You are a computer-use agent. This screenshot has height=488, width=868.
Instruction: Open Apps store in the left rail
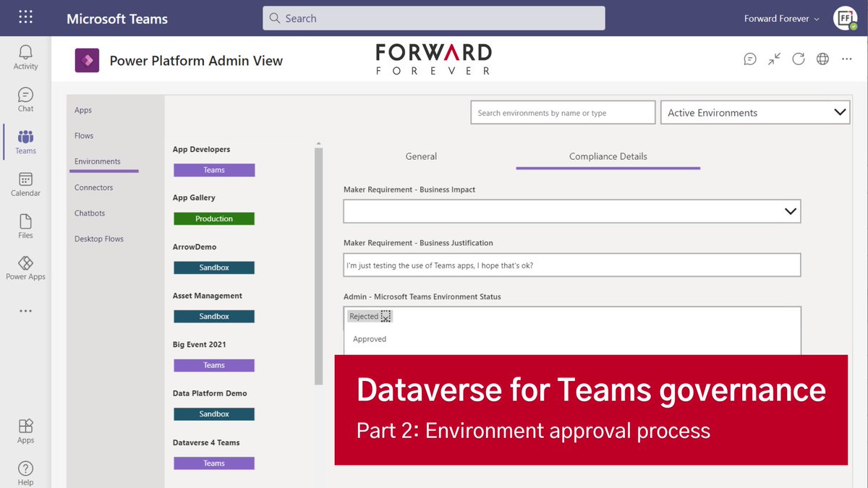(25, 431)
